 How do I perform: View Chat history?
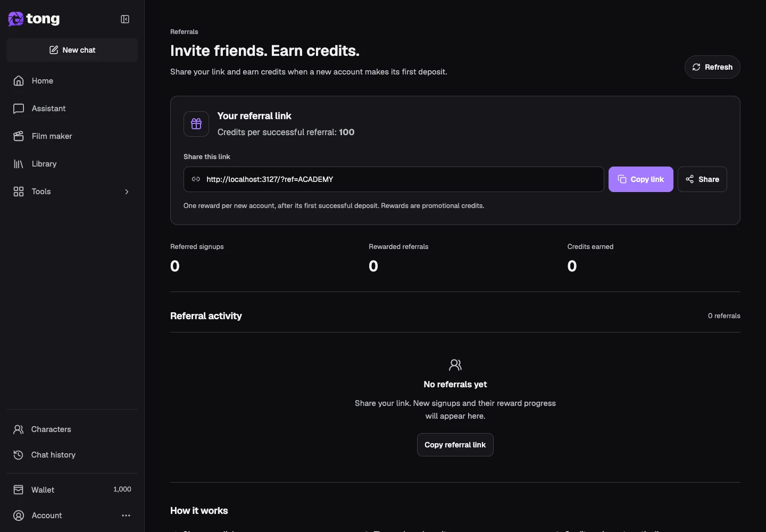[x=72, y=455]
